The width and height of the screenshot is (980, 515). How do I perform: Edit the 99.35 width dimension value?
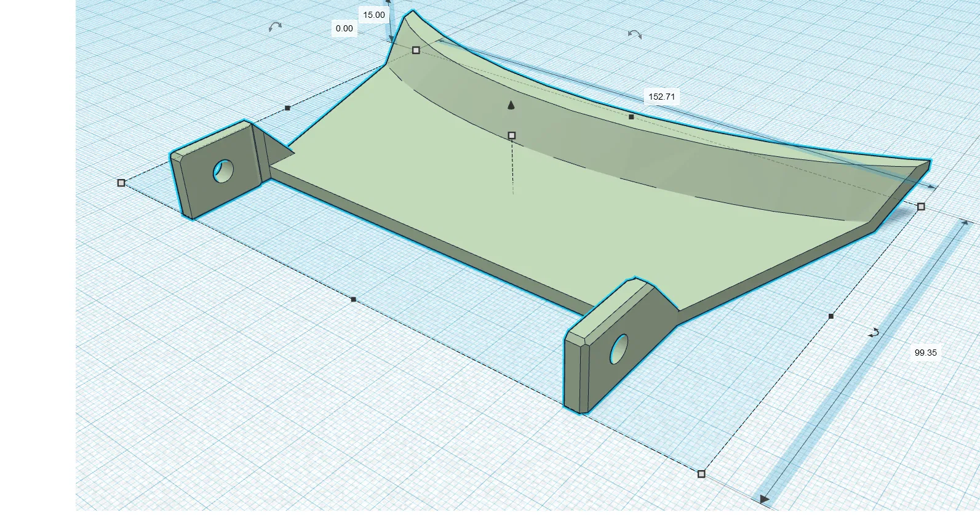[x=925, y=353]
